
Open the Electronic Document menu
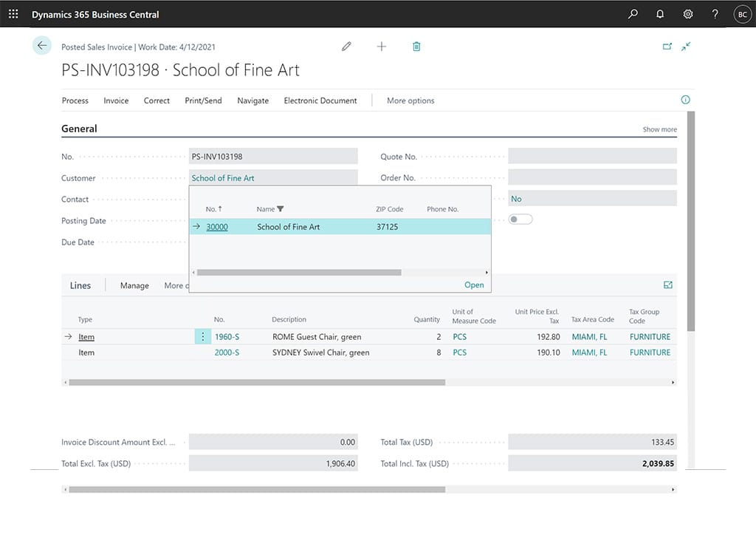point(320,100)
